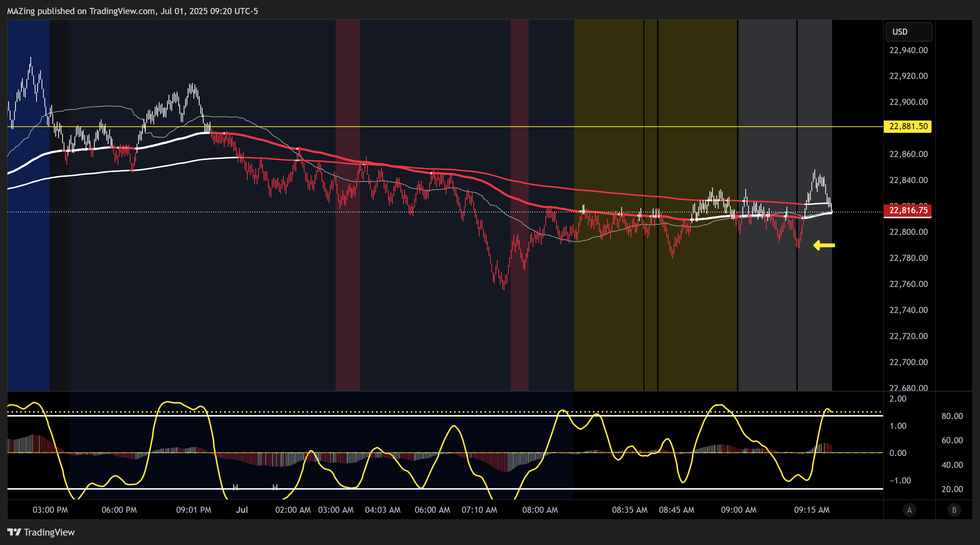
Task: Open the USD currency selector
Action: coord(908,31)
